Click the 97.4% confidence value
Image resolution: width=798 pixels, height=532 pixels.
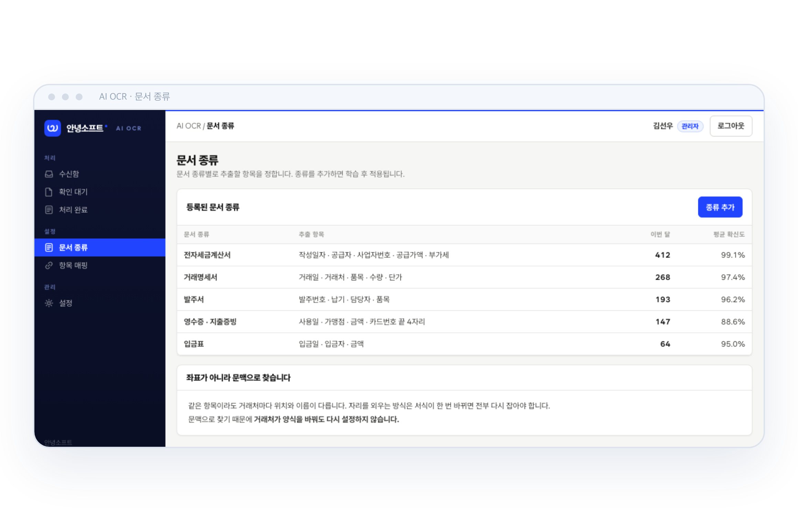pyautogui.click(x=733, y=277)
